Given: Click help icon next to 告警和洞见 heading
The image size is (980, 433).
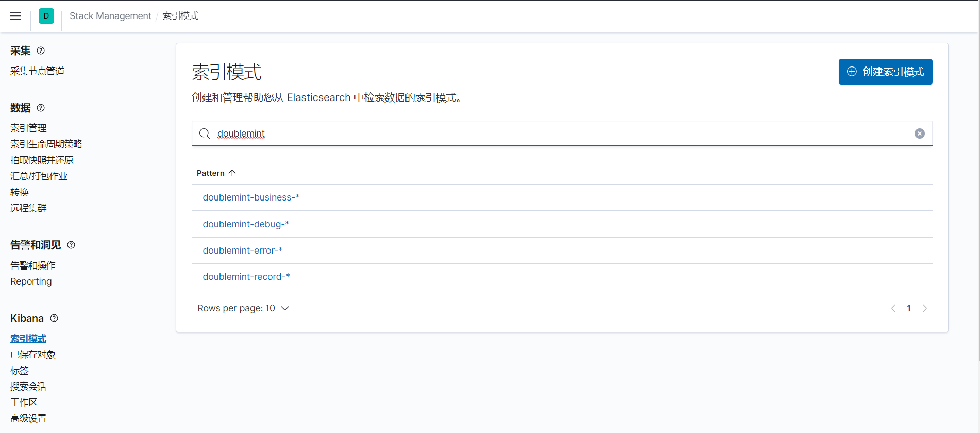Looking at the screenshot, I should [71, 245].
